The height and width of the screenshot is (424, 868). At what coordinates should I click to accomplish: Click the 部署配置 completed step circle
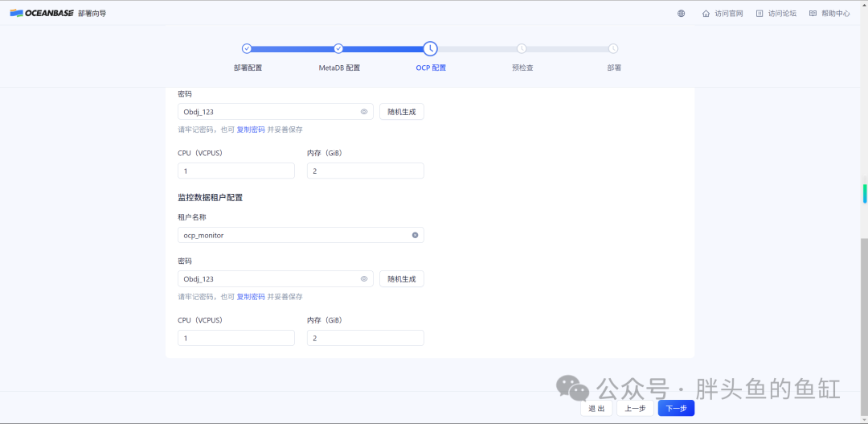click(x=247, y=49)
